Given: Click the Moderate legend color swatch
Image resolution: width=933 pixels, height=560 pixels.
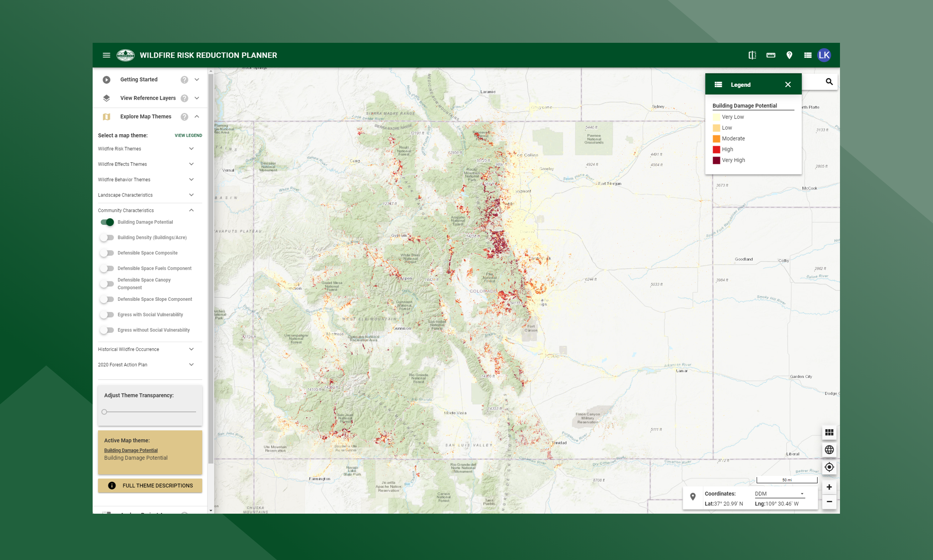Looking at the screenshot, I should [x=716, y=139].
